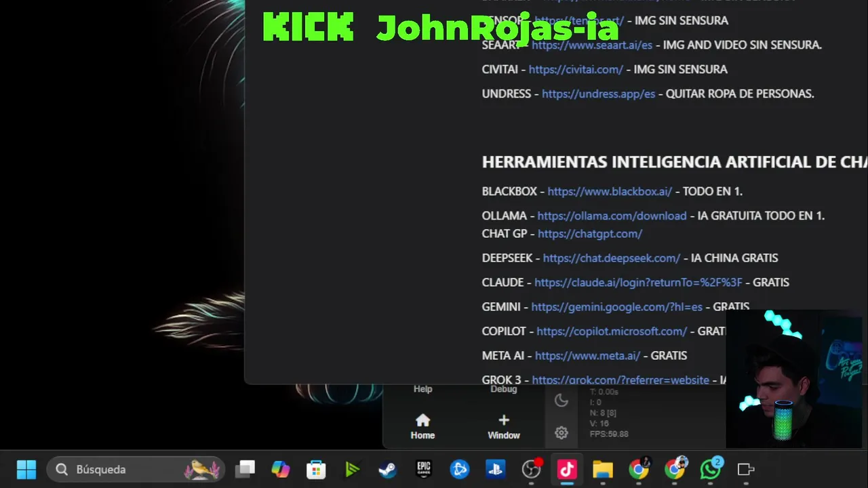Open the PlayStation app in taskbar
Screen dimensions: 868x488
[496, 469]
